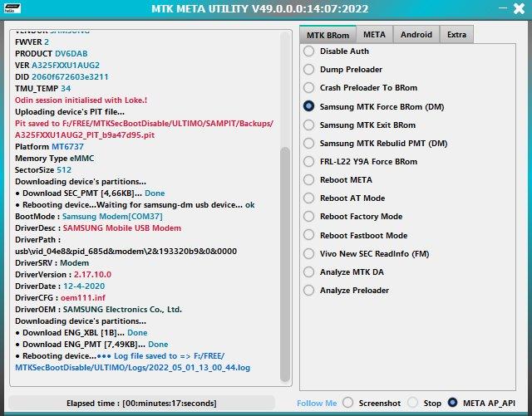Click the VER value A325FXXU1AUG2
Image resolution: width=532 pixels, height=416 pixels.
click(x=66, y=65)
